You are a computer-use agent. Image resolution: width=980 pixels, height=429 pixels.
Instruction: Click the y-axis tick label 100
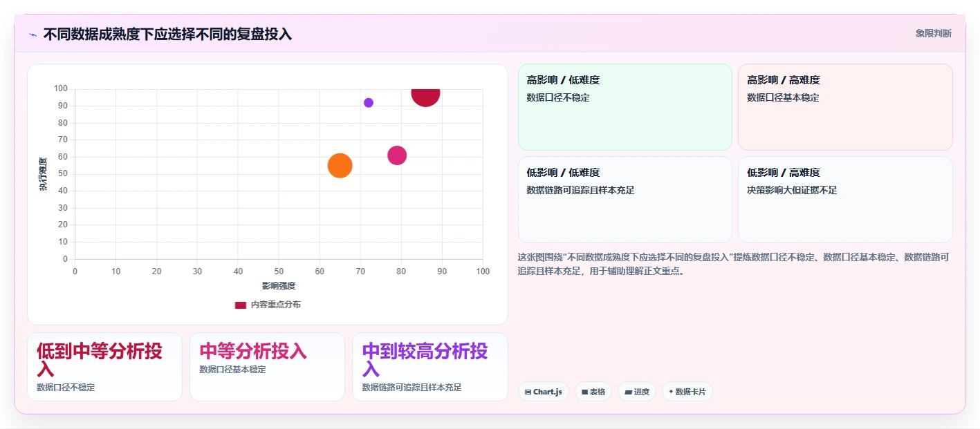pos(60,88)
